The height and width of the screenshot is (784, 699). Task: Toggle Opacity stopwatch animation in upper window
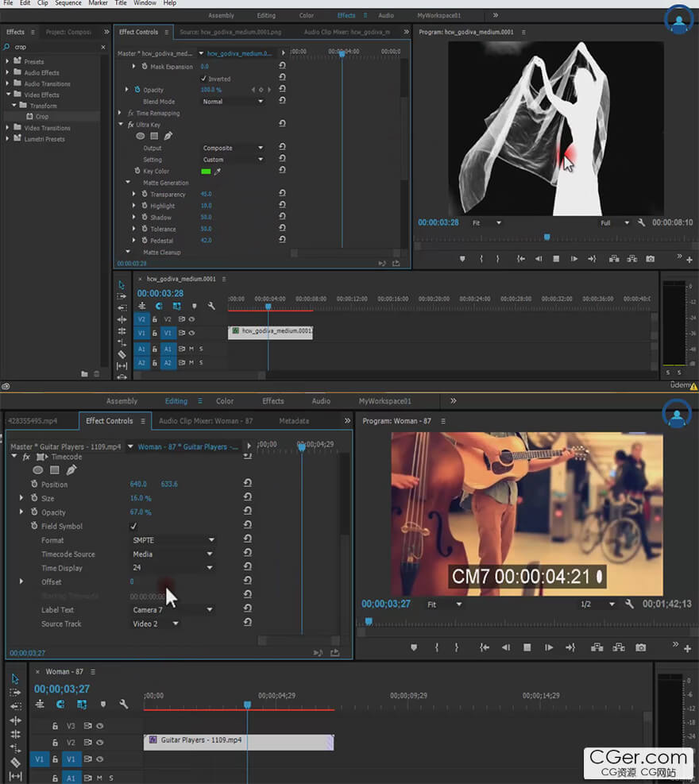pyautogui.click(x=137, y=90)
